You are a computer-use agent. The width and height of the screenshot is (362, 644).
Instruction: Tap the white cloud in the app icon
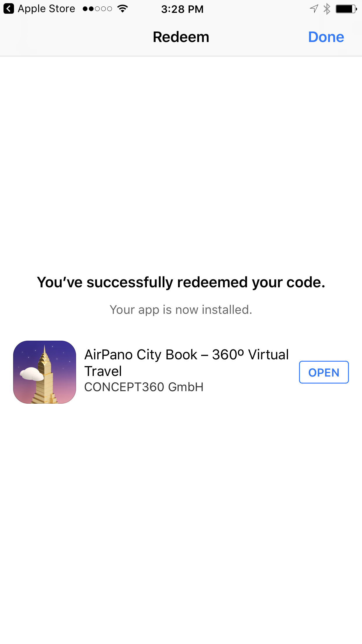click(31, 374)
